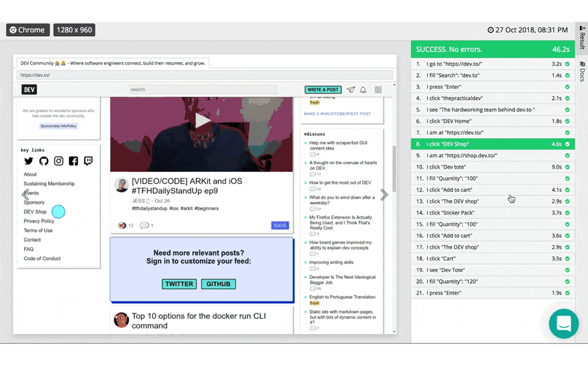588x365 pixels.
Task: Open the Terms of Use link
Action: tap(38, 231)
